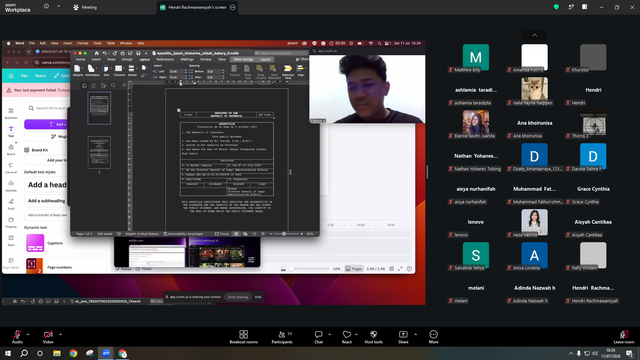Click Left indent value field in Word
This screenshot has width=640, height=360.
[x=178, y=71]
